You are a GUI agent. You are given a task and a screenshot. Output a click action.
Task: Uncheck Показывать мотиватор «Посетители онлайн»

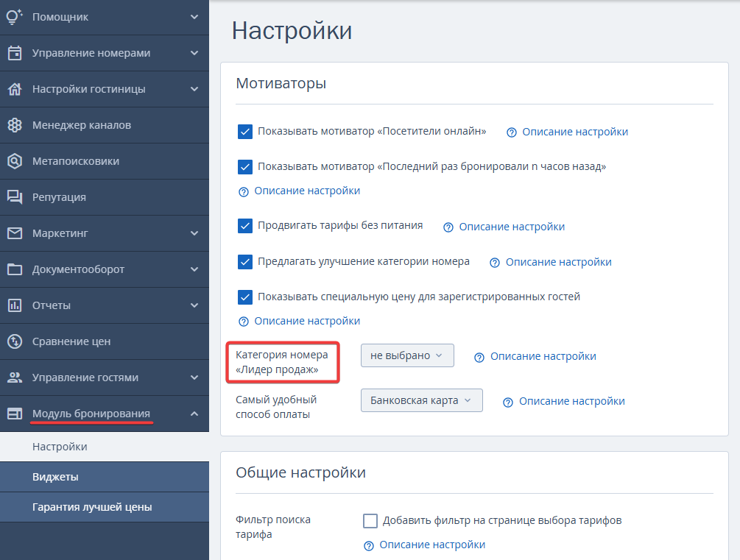click(245, 132)
